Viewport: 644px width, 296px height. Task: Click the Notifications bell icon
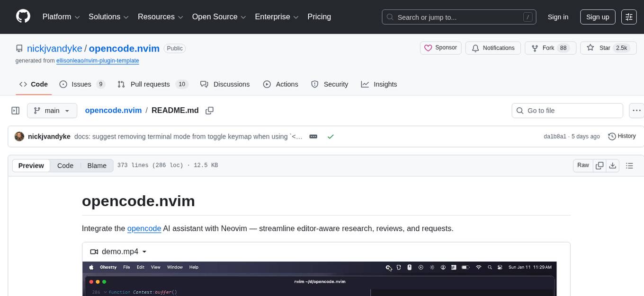coord(475,48)
